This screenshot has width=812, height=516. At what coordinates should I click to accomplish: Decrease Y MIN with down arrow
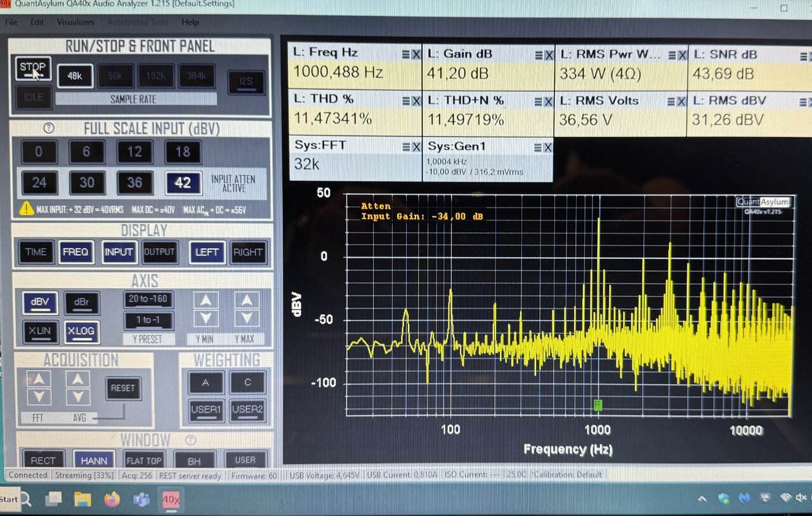pyautogui.click(x=206, y=318)
